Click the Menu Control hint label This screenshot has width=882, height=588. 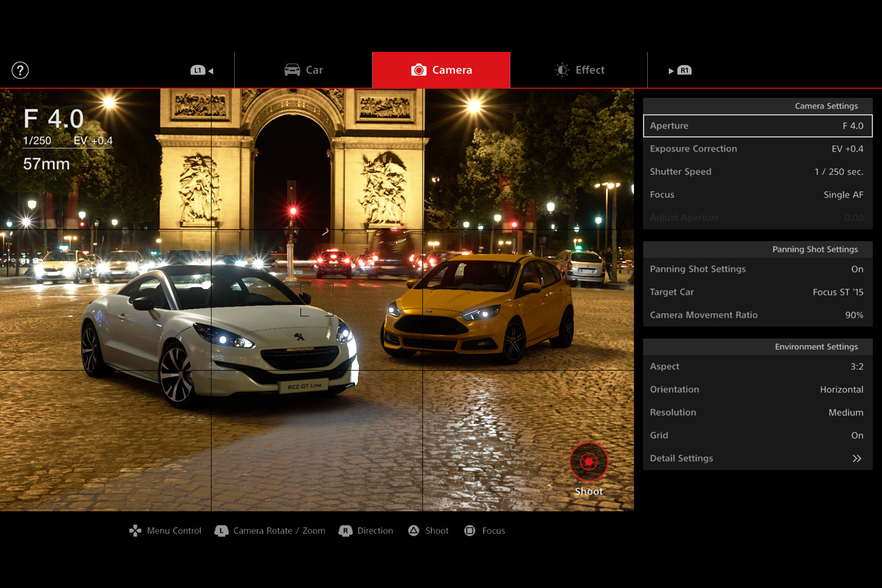[174, 531]
